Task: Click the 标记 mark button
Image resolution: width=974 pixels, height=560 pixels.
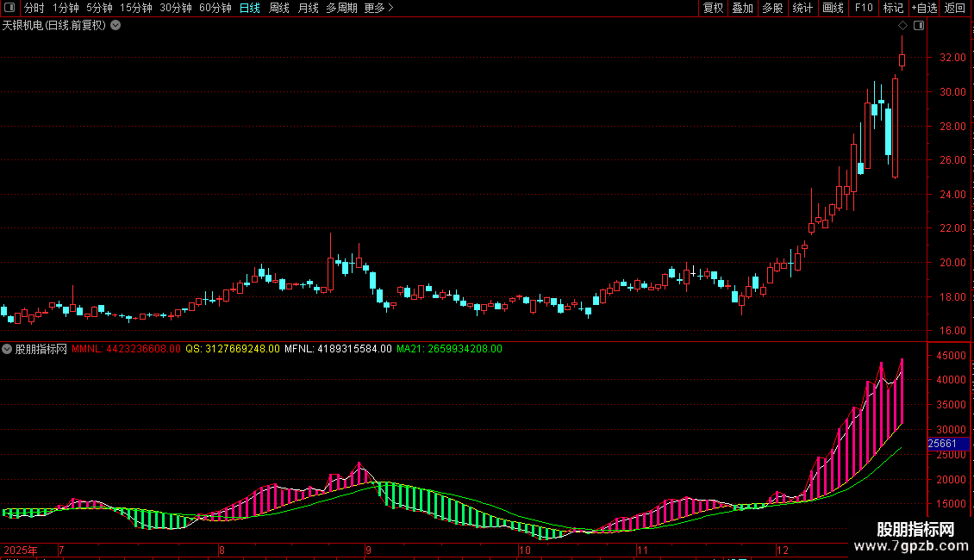Action: point(893,8)
